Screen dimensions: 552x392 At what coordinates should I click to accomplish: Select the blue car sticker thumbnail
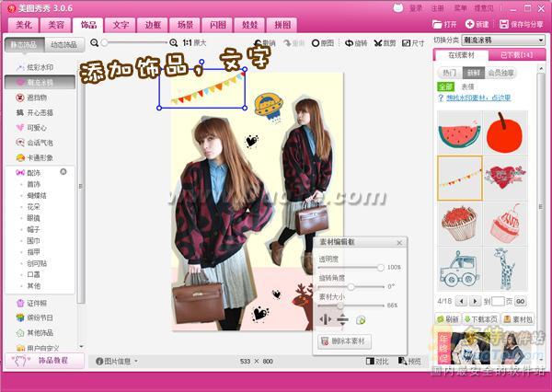459,269
